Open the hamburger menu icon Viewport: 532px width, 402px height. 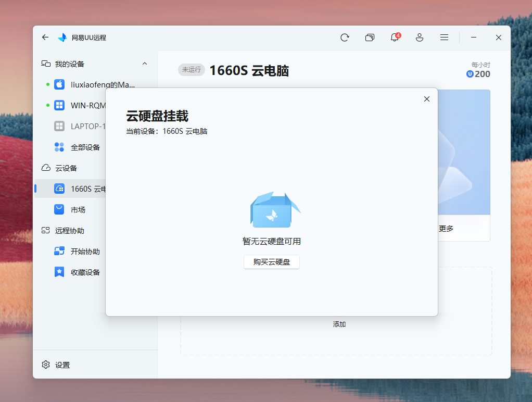coord(444,37)
